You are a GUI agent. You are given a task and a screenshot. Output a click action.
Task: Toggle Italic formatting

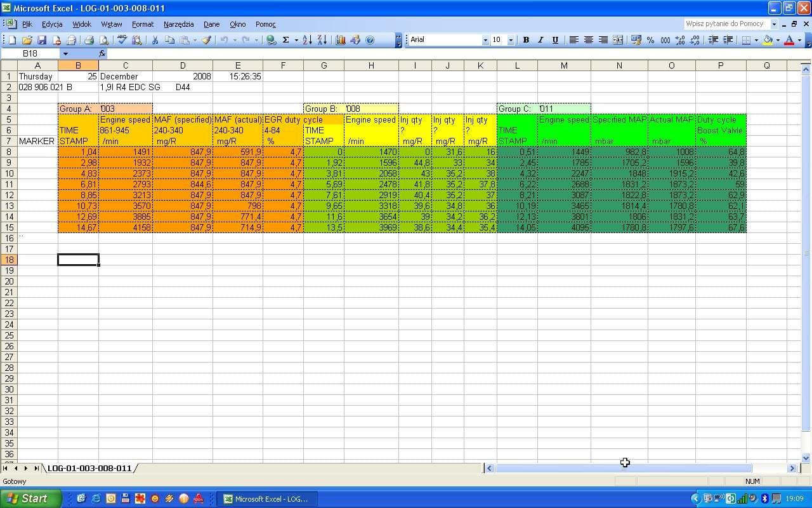(540, 40)
